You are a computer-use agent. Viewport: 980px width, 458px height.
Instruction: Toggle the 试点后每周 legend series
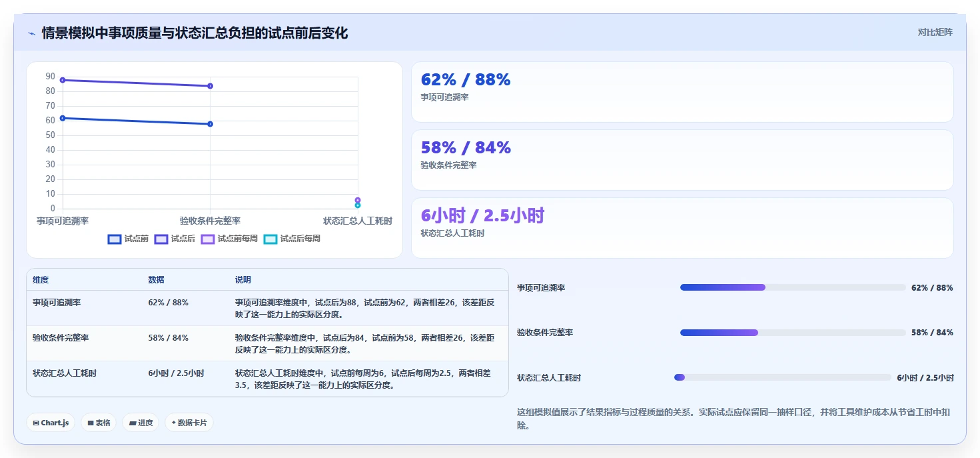(292, 239)
